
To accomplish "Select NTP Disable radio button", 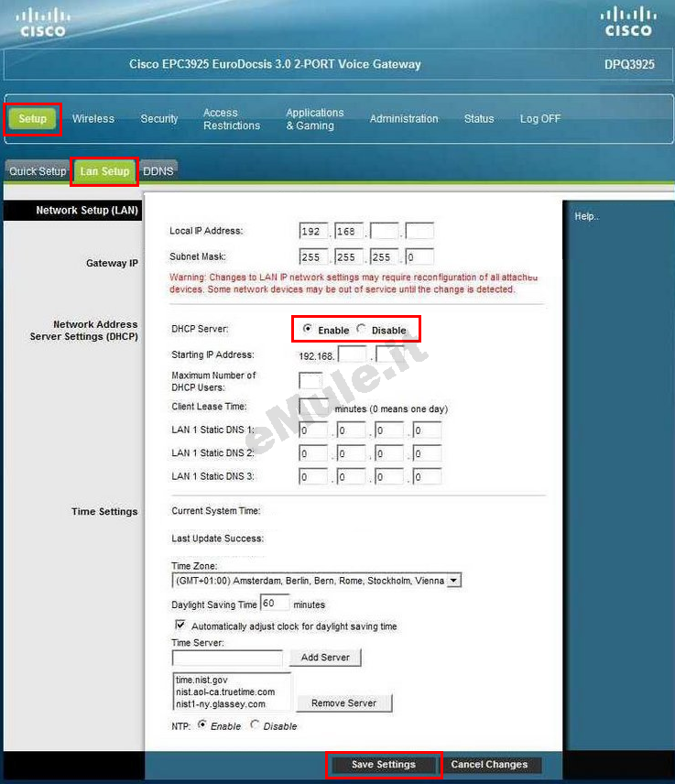I will coord(255,724).
